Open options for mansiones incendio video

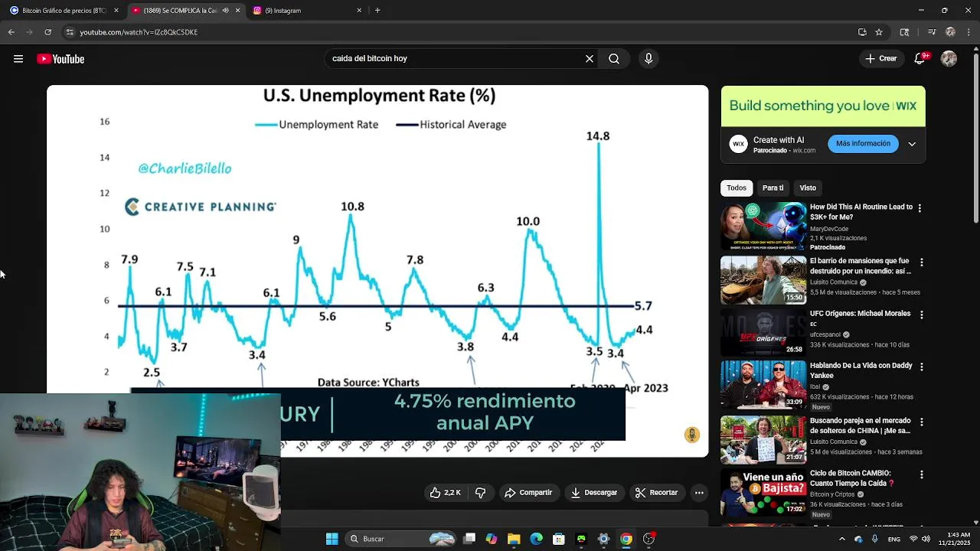[920, 262]
